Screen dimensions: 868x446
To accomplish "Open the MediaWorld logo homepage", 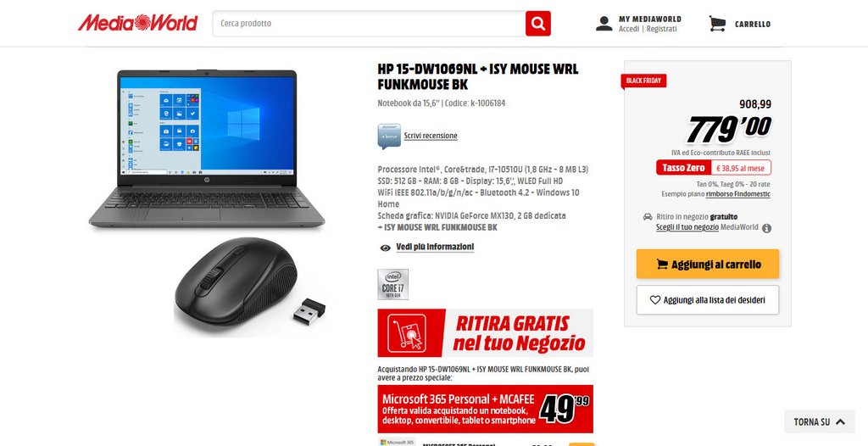I will click(x=137, y=23).
